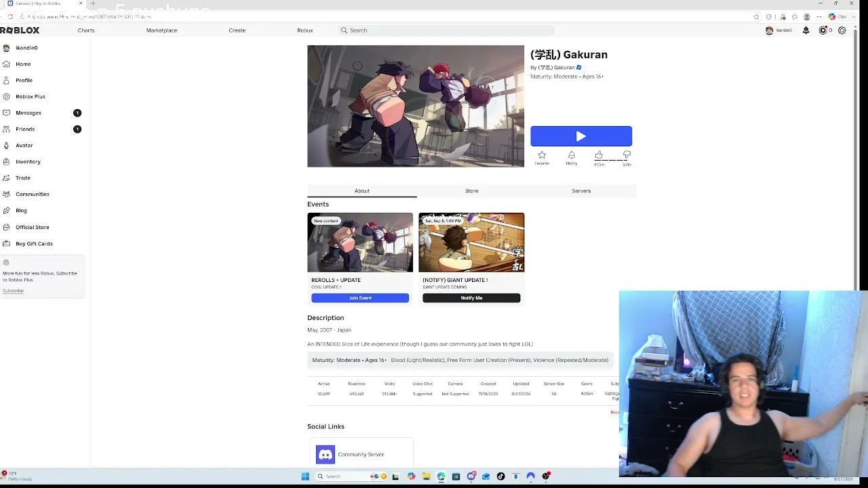Screen dimensions: 868x488
Task: Refresh the page with the reload button
Action: coord(10,16)
